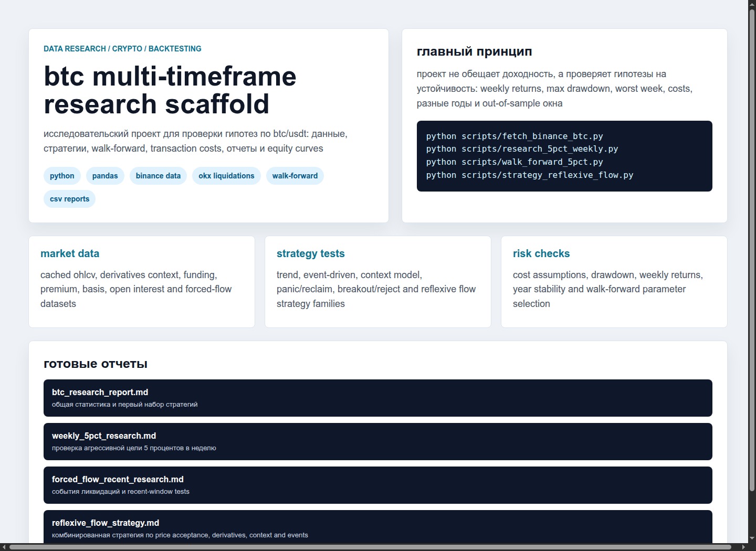Screen dimensions: 756x551
Task: Open btc_research_report.md report
Action: click(378, 398)
